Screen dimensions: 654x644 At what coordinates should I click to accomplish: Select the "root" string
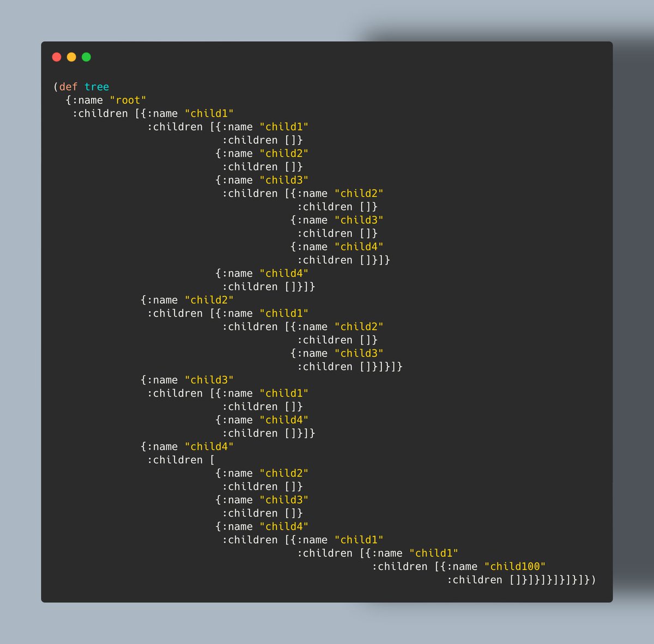click(128, 100)
